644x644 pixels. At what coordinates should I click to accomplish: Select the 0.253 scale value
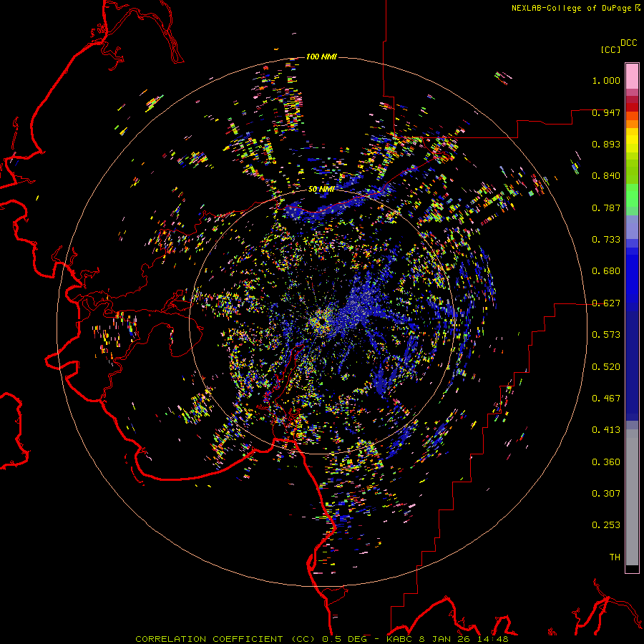606,525
